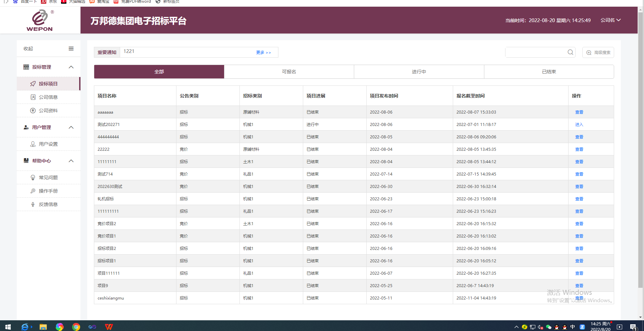Click 查看 for project 22222
The width and height of the screenshot is (644, 331).
[579, 149]
